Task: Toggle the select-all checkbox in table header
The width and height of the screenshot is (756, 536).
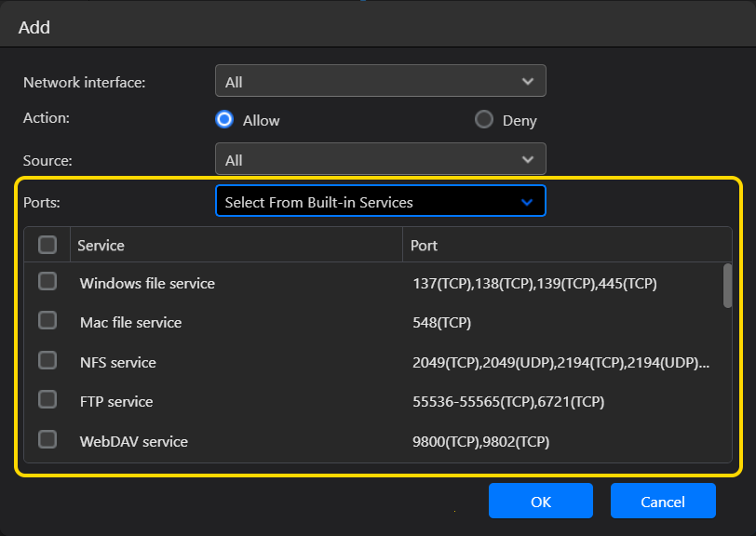Action: (47, 245)
